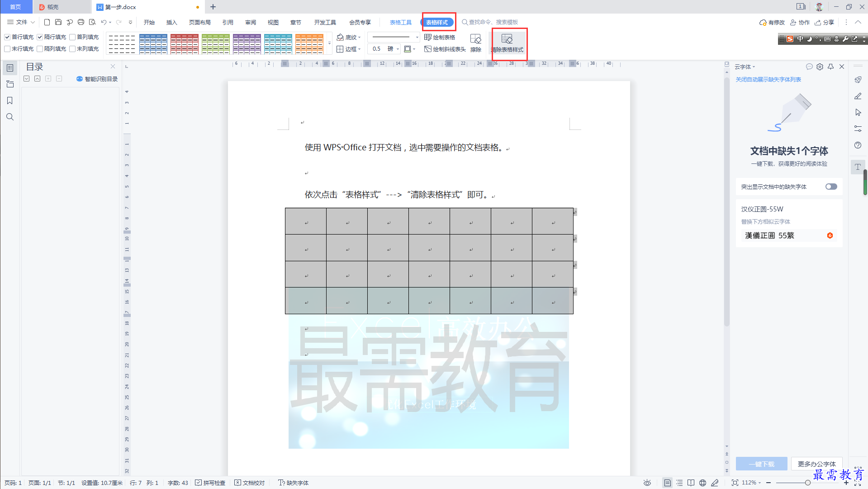This screenshot has width=868, height=489.
Task: Pin the cloud font panel
Action: [x=831, y=67]
